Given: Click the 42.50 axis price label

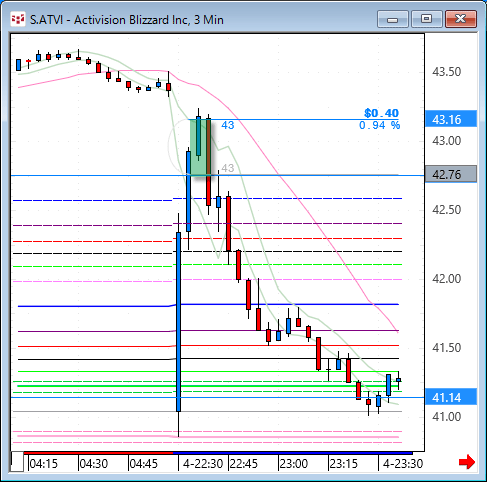Looking at the screenshot, I should 446,210.
